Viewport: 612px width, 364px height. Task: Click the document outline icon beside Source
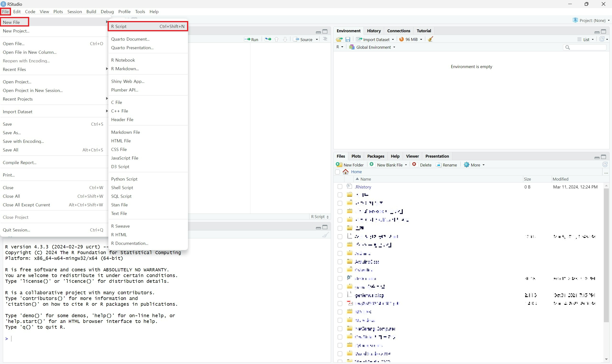[325, 39]
